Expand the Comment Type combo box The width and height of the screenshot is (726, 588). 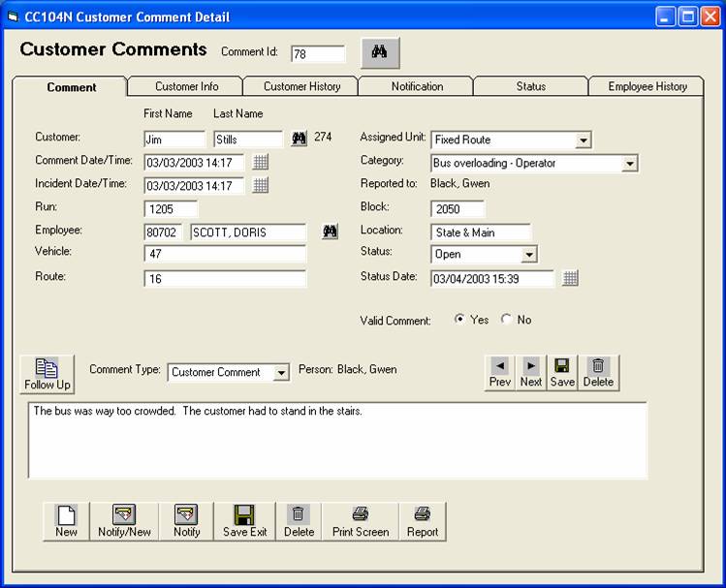(x=281, y=373)
